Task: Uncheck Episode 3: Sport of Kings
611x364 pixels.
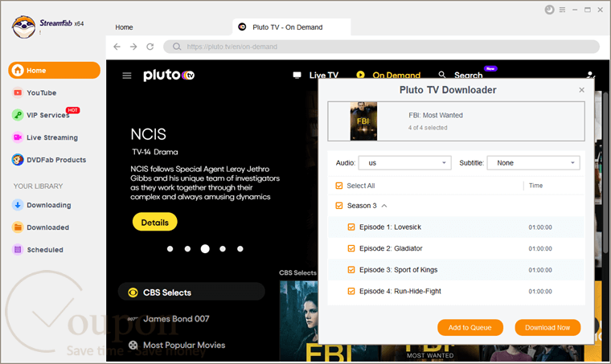Action: tap(351, 270)
